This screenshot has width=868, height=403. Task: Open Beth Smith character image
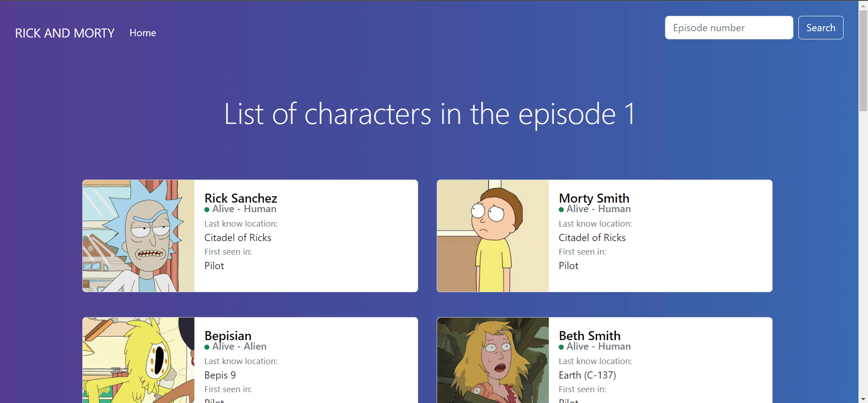[x=493, y=360]
